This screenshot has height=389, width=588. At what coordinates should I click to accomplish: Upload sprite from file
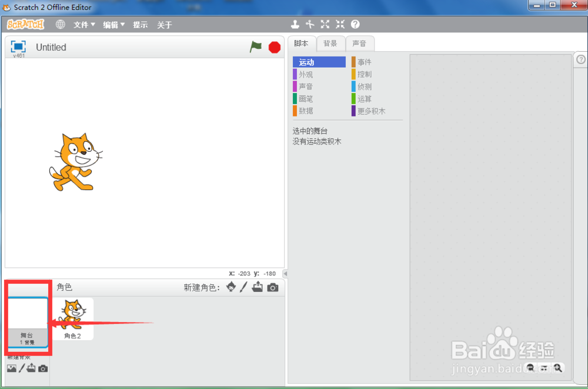tap(258, 287)
